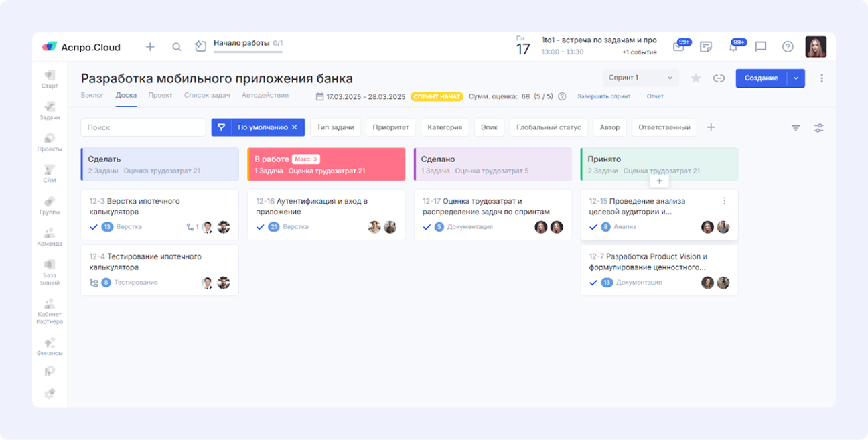The image size is (868, 440).
Task: Go to Группы in the sidebar
Action: coord(50,205)
